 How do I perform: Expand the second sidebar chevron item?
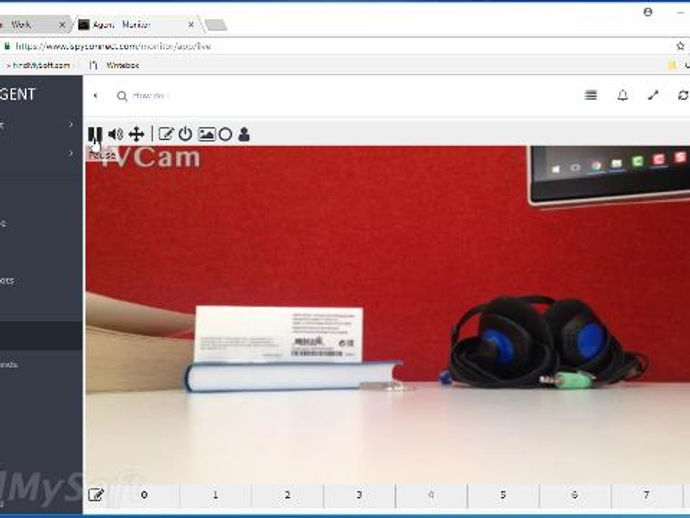point(71,153)
